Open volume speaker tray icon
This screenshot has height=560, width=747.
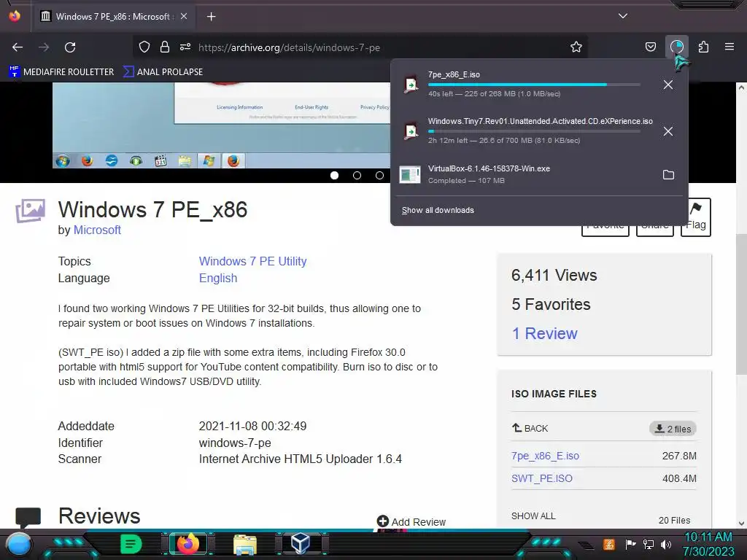click(x=666, y=544)
